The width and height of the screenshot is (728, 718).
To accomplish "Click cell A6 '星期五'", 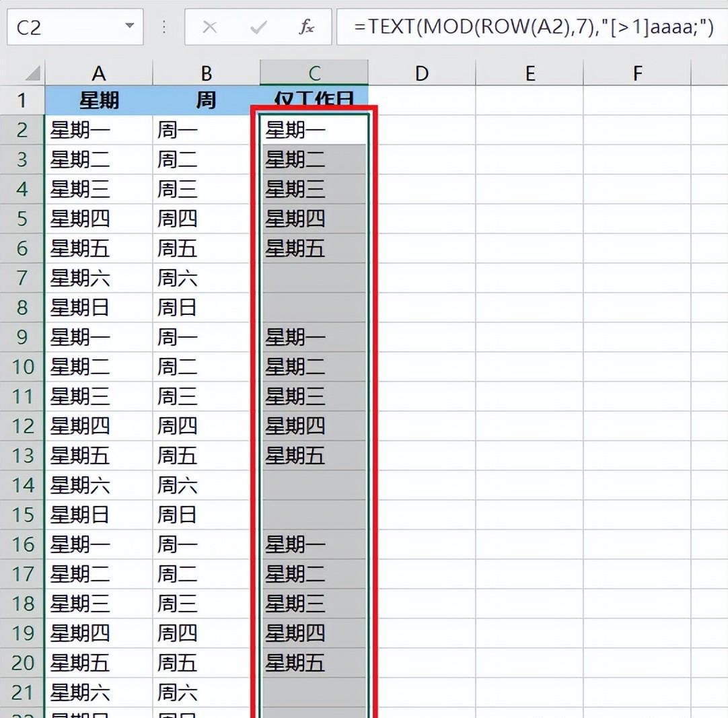I will pyautogui.click(x=99, y=248).
